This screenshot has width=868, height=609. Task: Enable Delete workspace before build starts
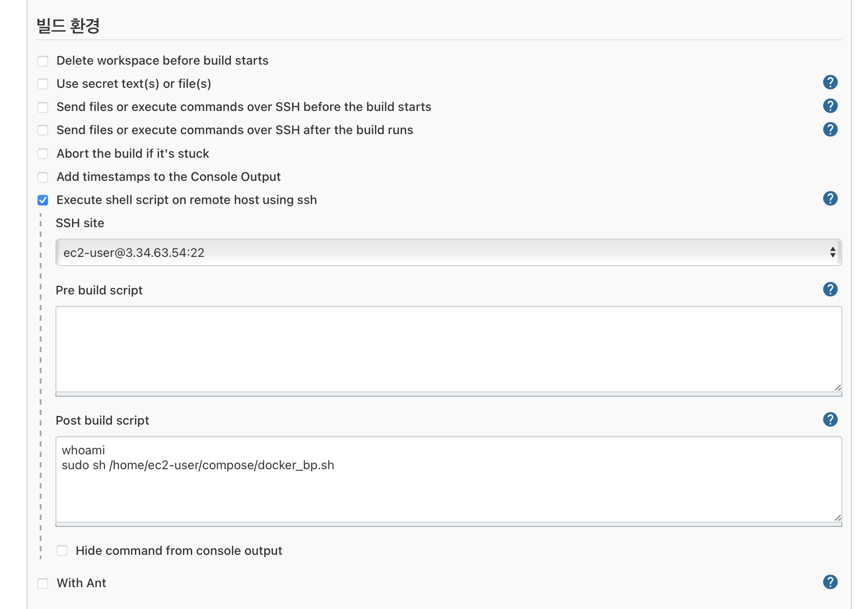pos(43,61)
